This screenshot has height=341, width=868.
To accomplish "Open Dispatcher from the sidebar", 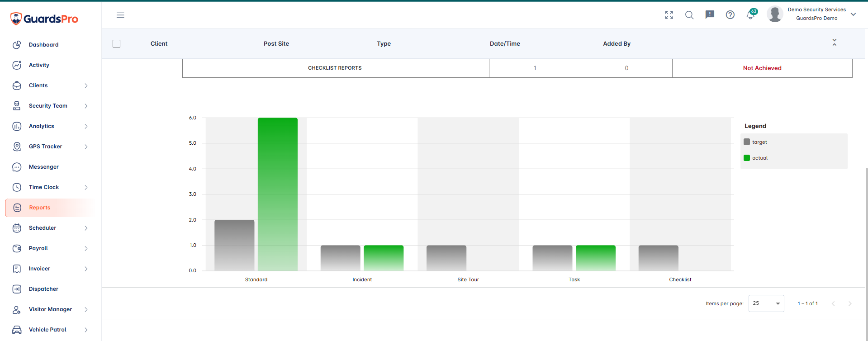I will tap(43, 289).
